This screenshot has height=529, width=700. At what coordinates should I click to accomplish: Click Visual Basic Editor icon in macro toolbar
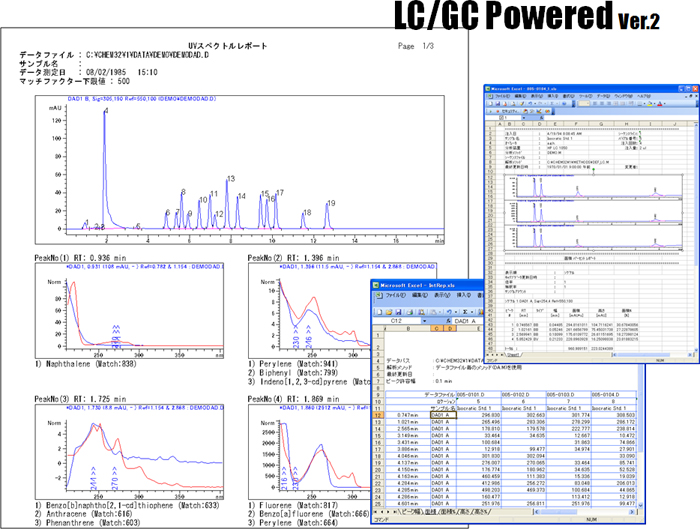tap(525, 111)
